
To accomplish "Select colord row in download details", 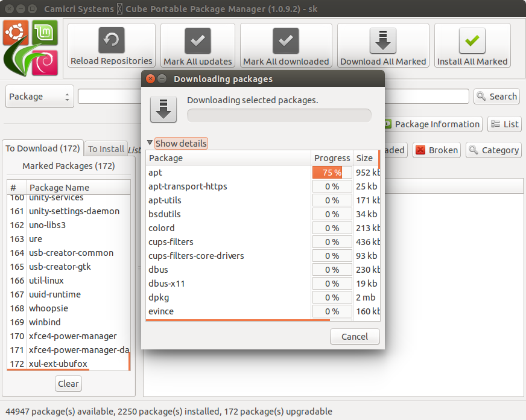I will coord(263,228).
